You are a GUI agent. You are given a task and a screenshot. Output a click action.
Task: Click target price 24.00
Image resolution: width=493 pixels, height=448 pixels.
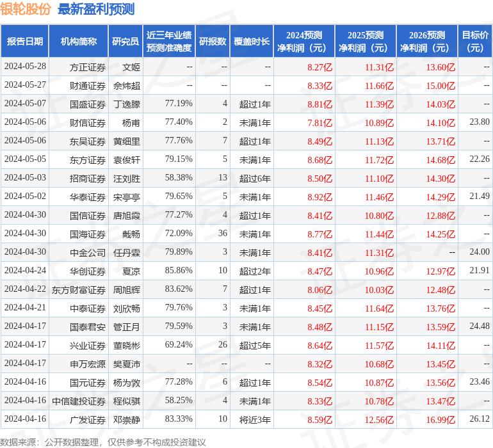[x=480, y=252]
